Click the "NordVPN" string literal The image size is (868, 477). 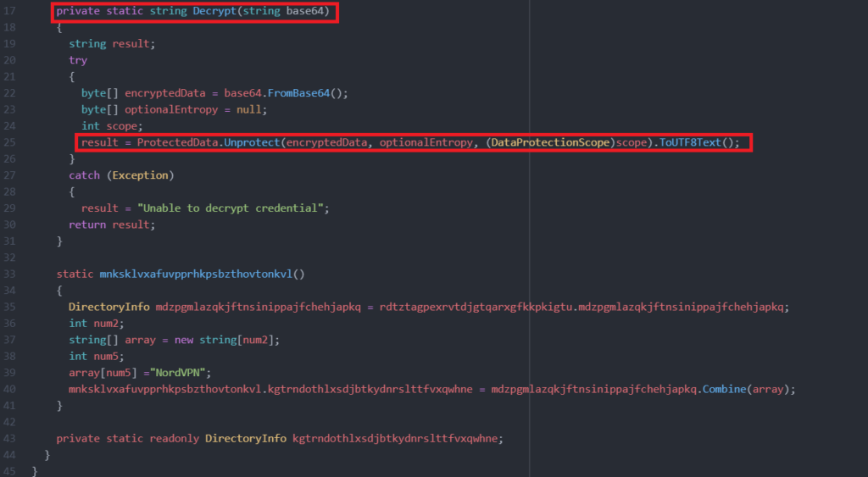click(x=178, y=373)
